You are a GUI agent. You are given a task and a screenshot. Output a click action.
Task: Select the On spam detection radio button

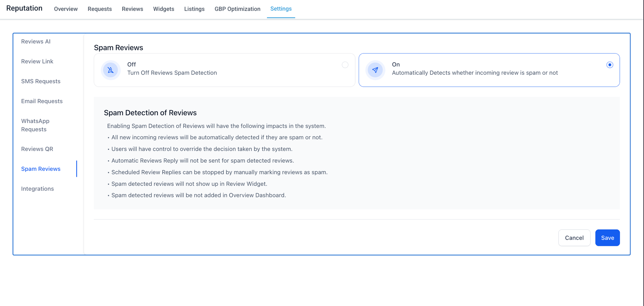tap(610, 65)
